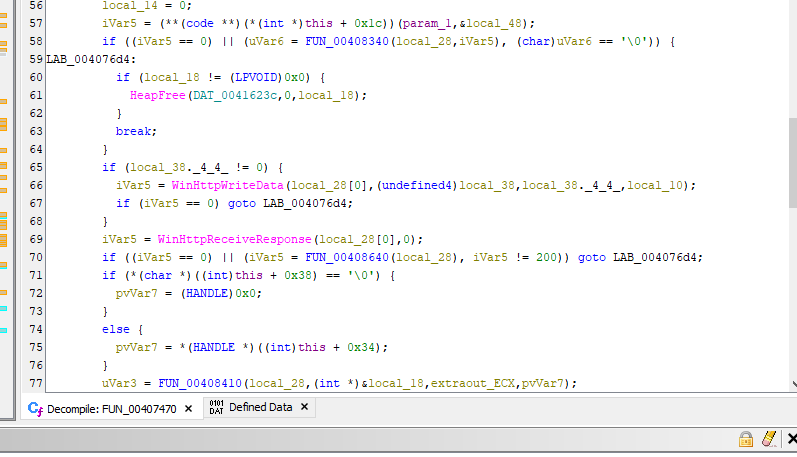Close the Defined Data tab

[x=305, y=408]
